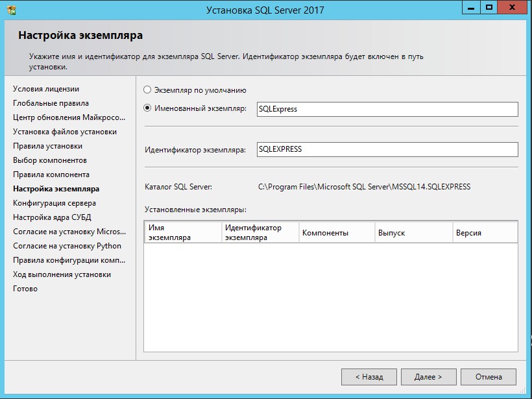Select "Правила компонента" in the navigation pane

tap(44, 175)
